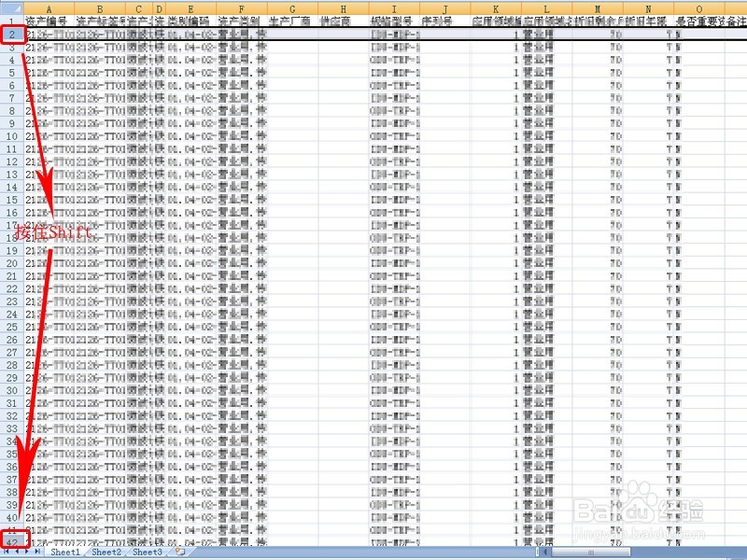This screenshot has width=747, height=560.
Task: Click the tab bar split handle
Action: tap(537, 553)
